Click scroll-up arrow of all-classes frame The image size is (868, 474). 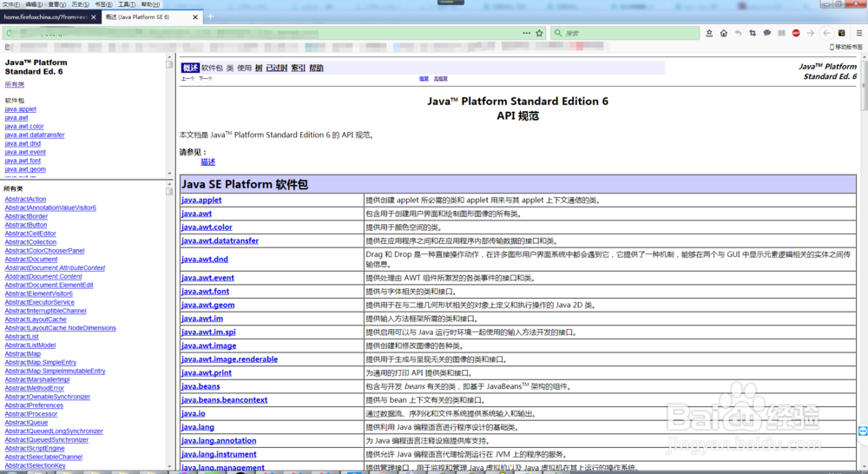point(169,184)
